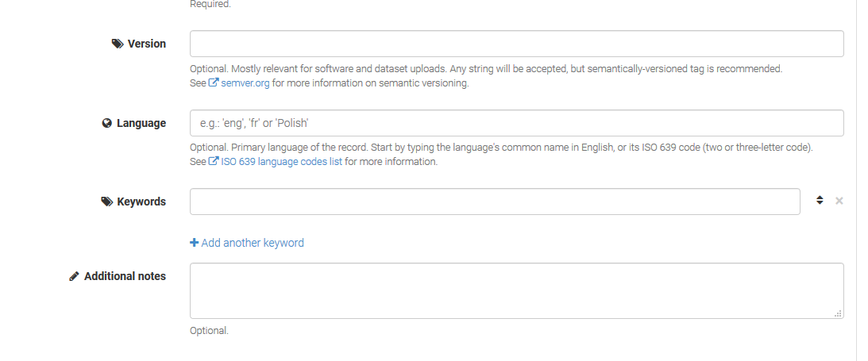The height and width of the screenshot is (361, 868).
Task: Grab the Additional notes resize handle
Action: click(838, 313)
